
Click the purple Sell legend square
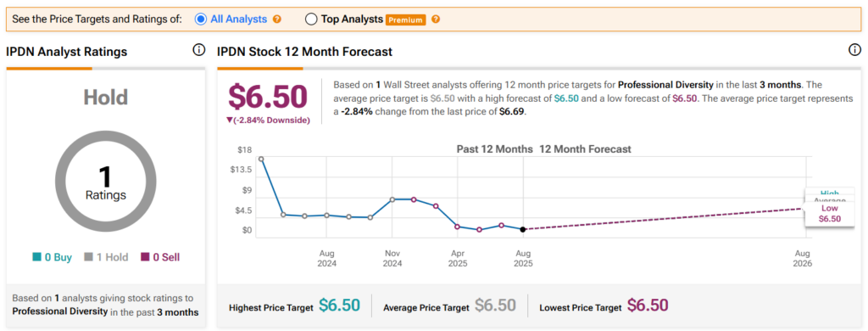145,257
